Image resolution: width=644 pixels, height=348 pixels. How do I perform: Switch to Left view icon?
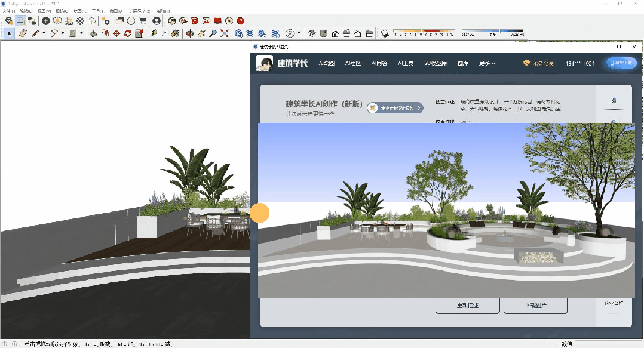coord(369,33)
